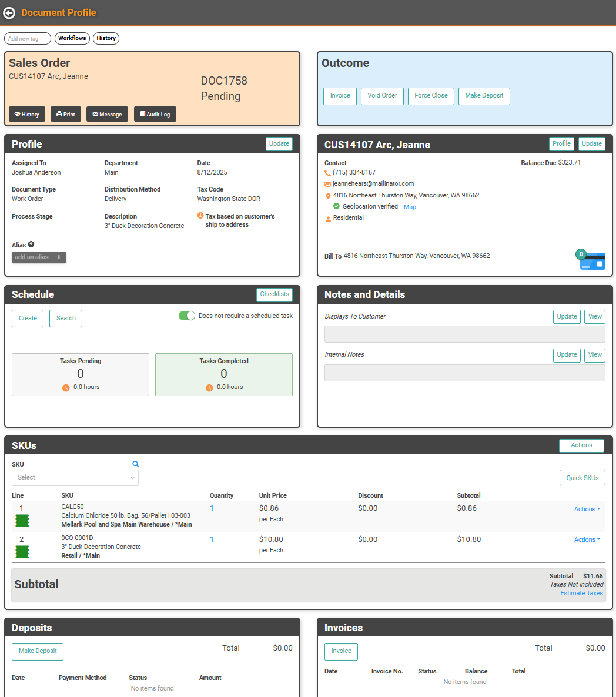Click 'add an alias' plus button
This screenshot has width=616, height=697.
59,257
